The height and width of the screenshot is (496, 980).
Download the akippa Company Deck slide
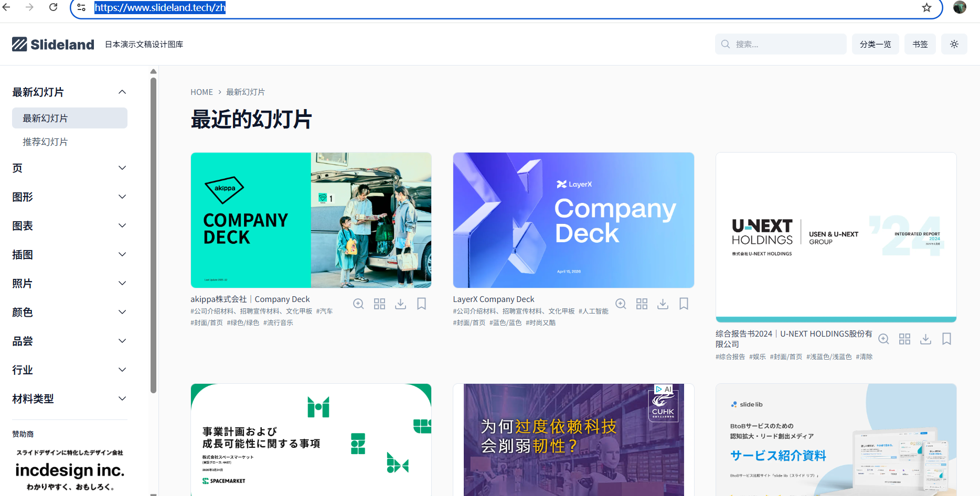click(400, 304)
